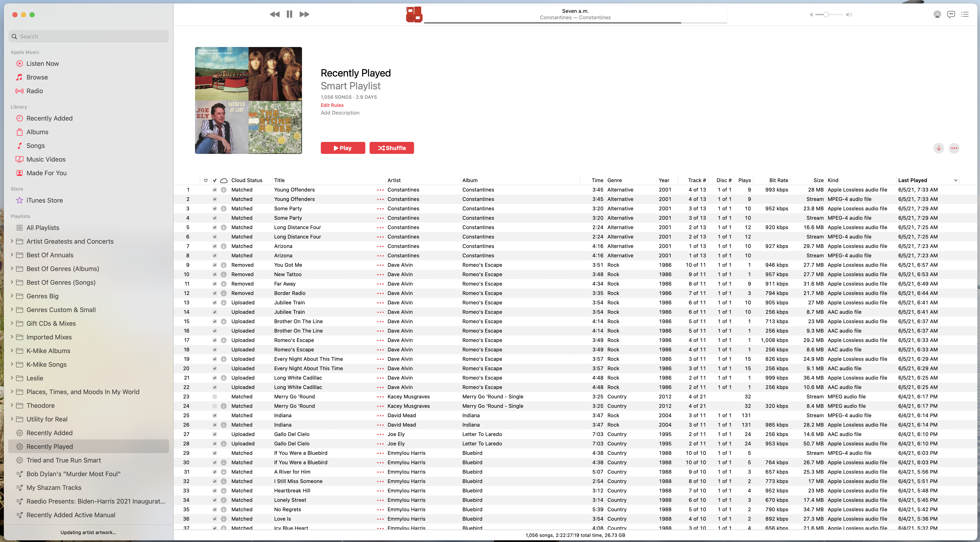Open ellipsis menu for Some Party row 3
The width and height of the screenshot is (980, 542).
coord(380,209)
